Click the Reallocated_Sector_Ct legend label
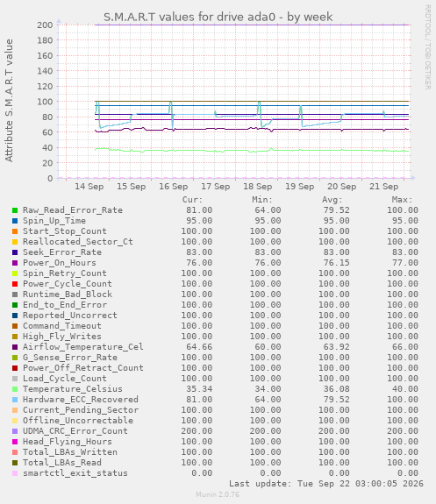Screen dimensions: 436x504 (x=77, y=242)
